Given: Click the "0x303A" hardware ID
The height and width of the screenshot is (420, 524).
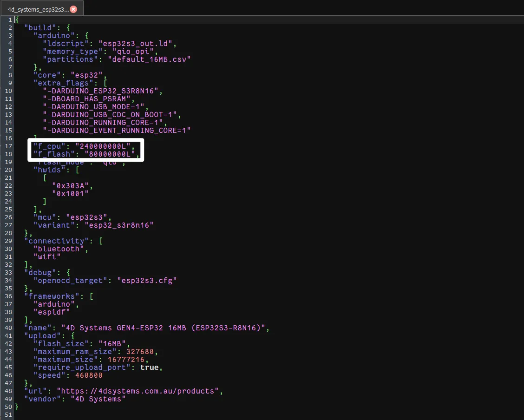Looking at the screenshot, I should click(70, 186).
